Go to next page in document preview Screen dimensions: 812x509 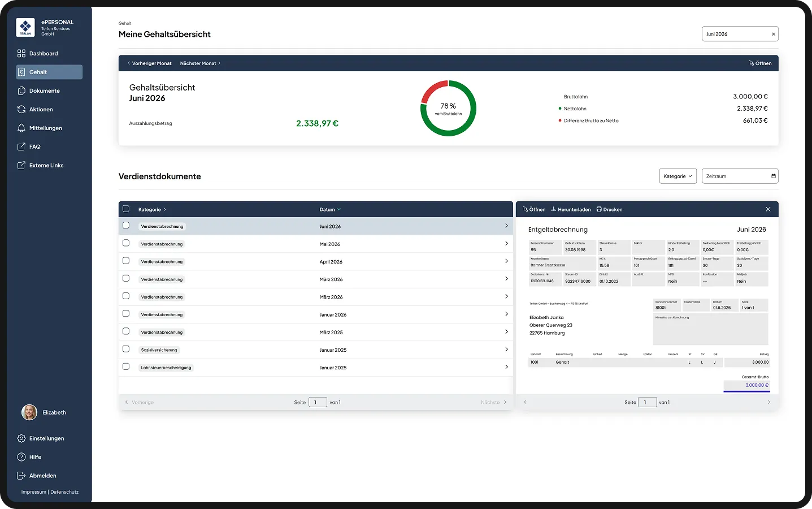[x=769, y=402]
